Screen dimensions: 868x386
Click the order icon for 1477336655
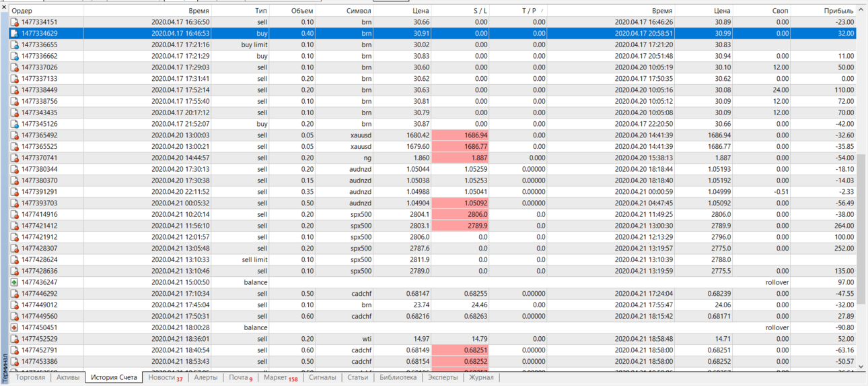(x=14, y=44)
